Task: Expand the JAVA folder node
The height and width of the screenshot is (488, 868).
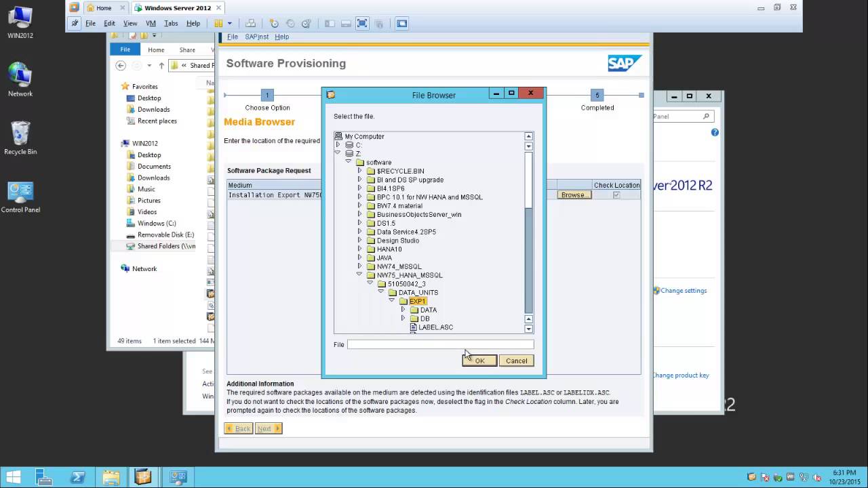Action: [359, 258]
